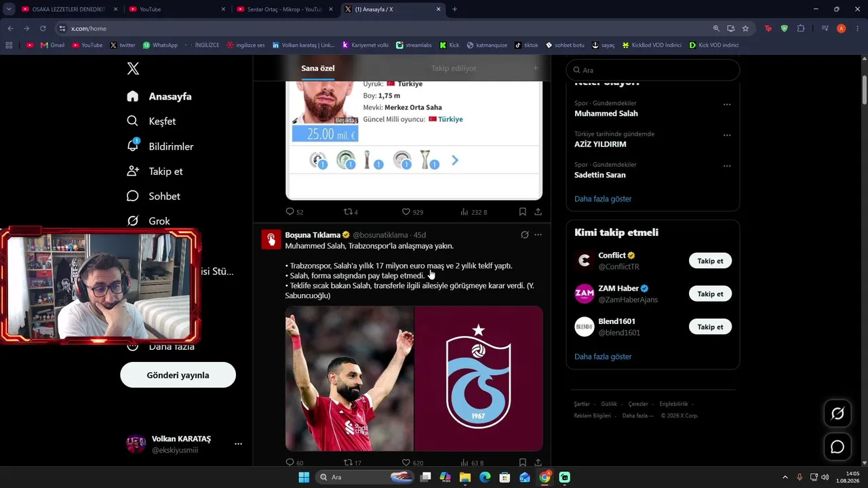The image size is (868, 488).
Task: Show more trends under Sadettin Saran
Action: 603,199
